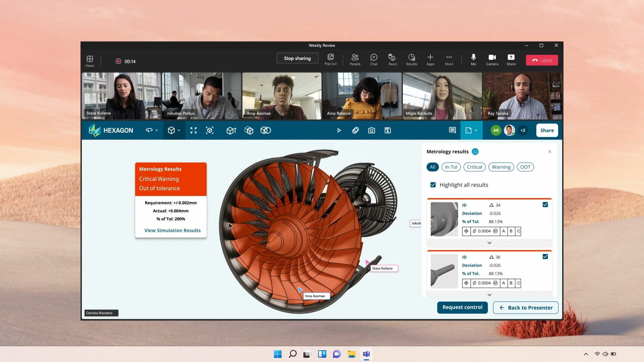Image resolution: width=644 pixels, height=362 pixels.
Task: Select Ray Tanaka's video tile
Action: point(522,96)
